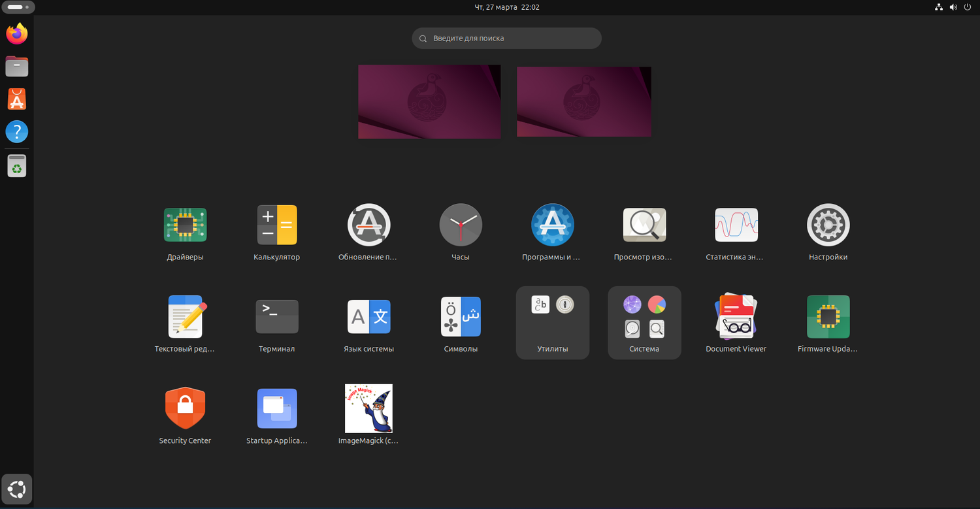Open the Просмотр изображений viewer

click(644, 225)
